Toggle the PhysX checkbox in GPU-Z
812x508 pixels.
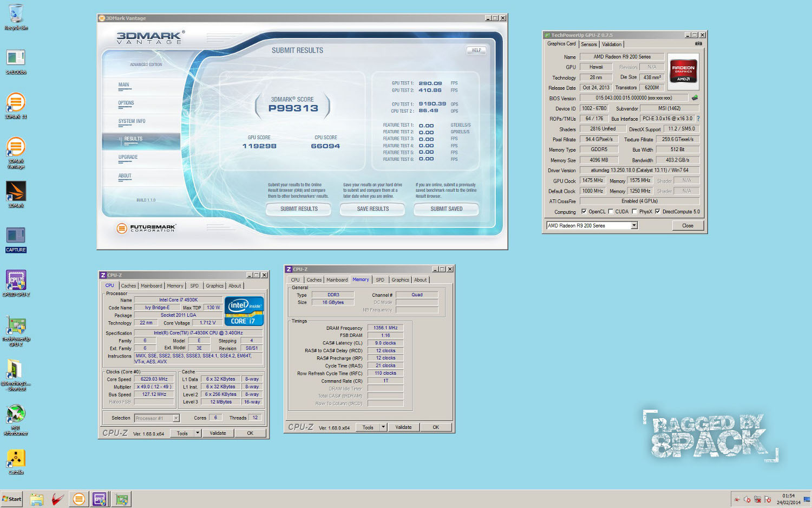(634, 212)
